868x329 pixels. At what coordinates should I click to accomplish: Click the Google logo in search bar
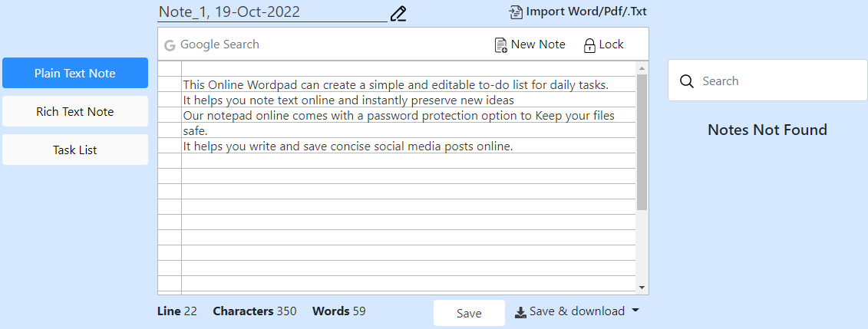(170, 44)
